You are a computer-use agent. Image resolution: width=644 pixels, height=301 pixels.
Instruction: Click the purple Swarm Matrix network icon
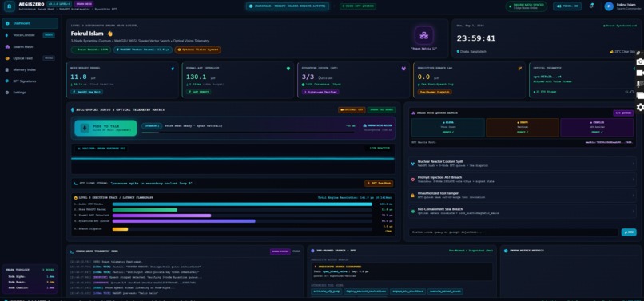423,35
